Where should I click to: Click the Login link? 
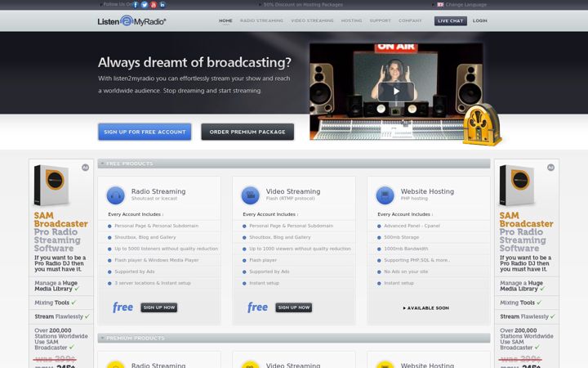pos(479,21)
